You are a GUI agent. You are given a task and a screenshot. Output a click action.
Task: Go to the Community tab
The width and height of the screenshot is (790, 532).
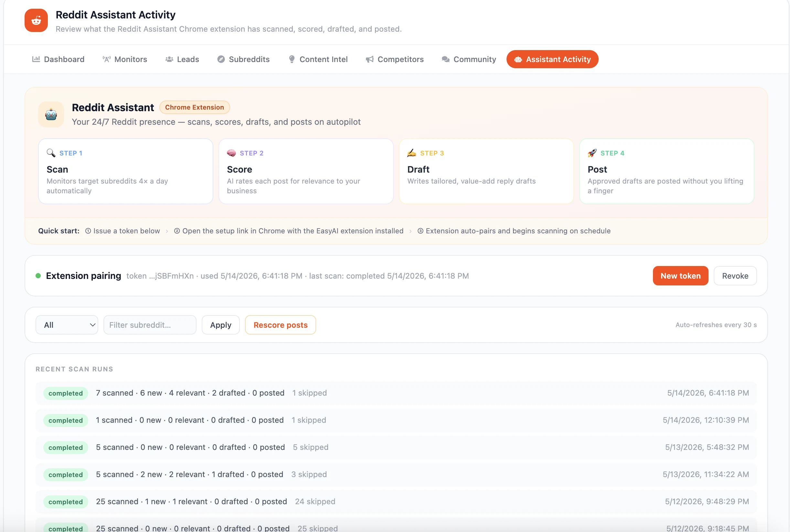pos(469,59)
